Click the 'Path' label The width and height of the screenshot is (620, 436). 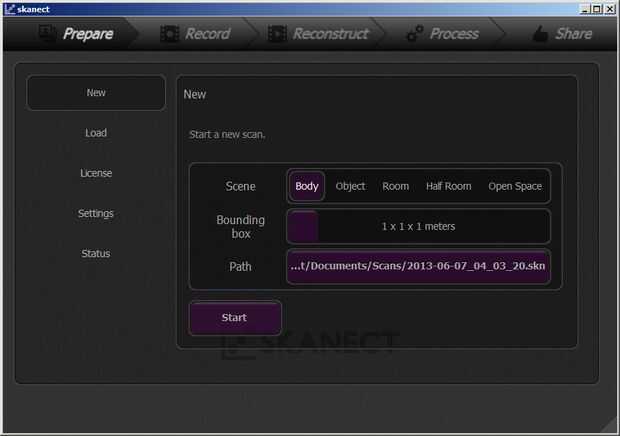(x=240, y=266)
